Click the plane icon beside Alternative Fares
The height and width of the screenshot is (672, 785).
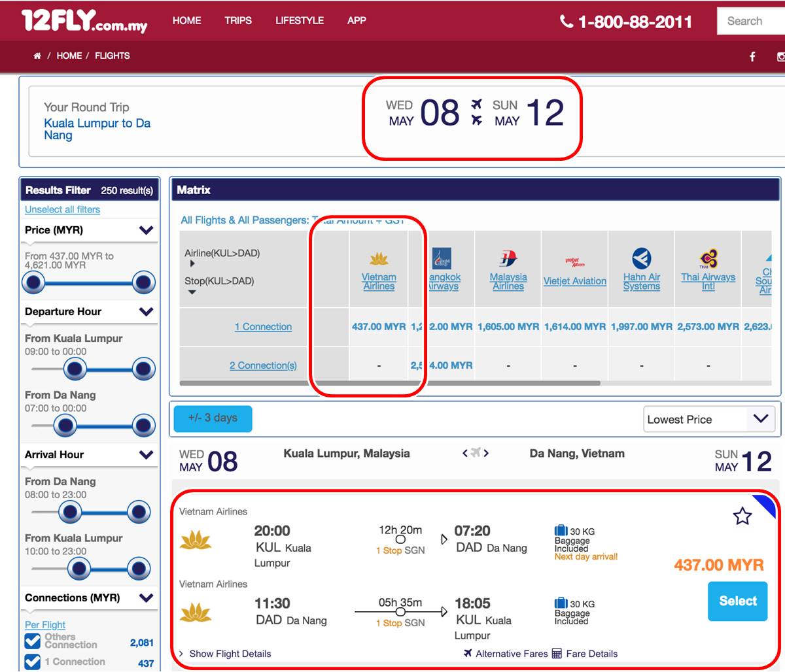(468, 653)
